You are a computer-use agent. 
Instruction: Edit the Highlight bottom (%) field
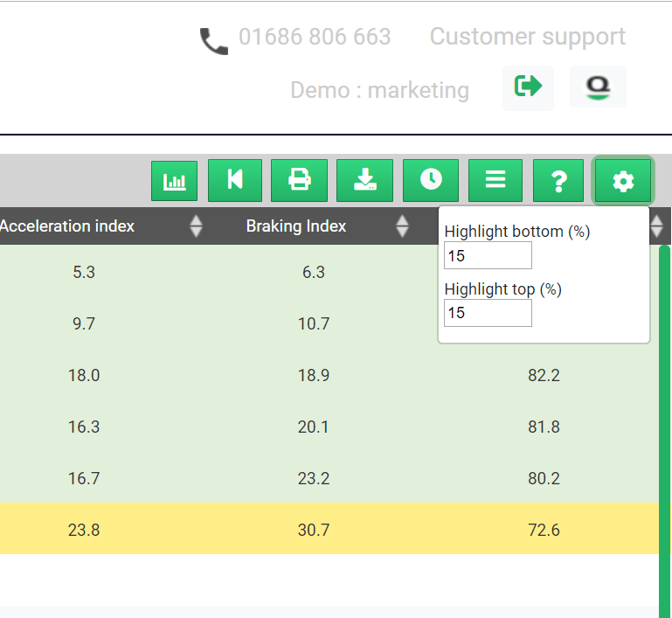pos(488,255)
